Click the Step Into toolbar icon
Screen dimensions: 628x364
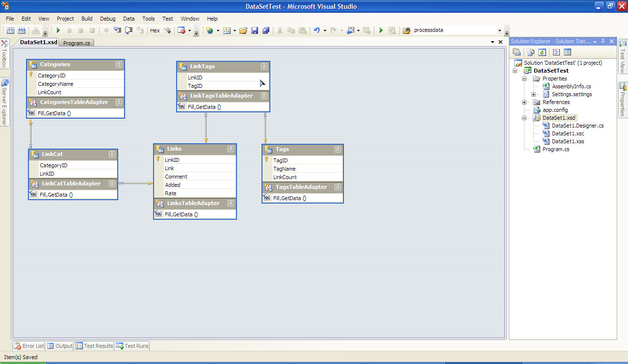(118, 30)
